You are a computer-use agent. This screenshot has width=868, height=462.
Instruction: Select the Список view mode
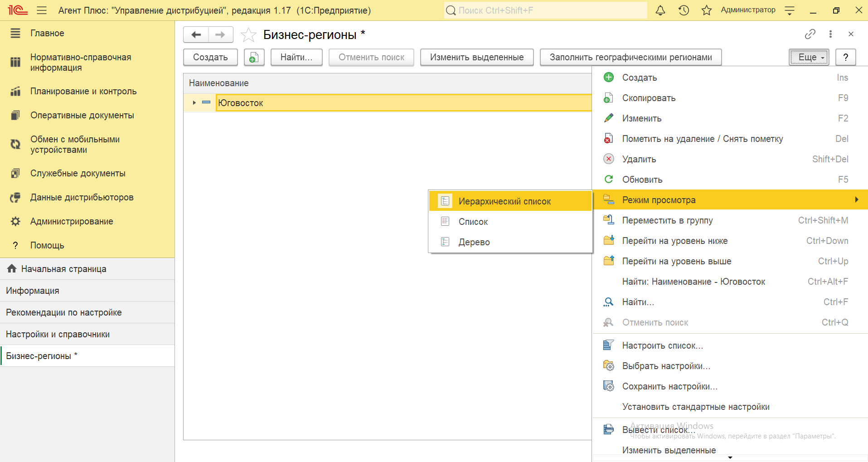(x=473, y=222)
